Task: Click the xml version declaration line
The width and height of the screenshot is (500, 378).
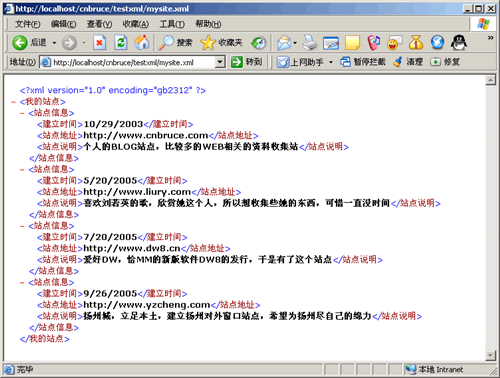Action: [113, 90]
